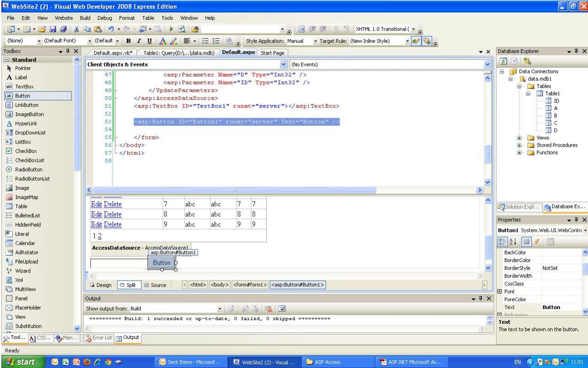The height and width of the screenshot is (368, 588).
Task: Expand the Font property group
Action: 499,291
